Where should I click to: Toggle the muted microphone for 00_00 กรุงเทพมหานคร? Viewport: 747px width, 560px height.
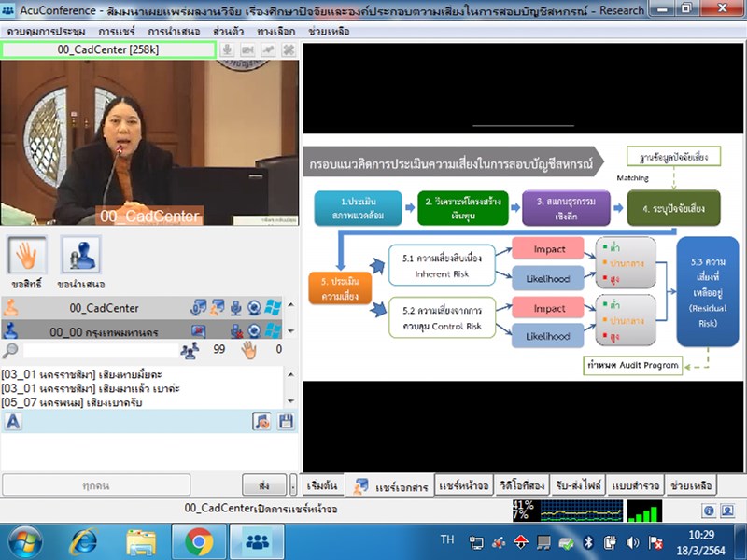pyautogui.click(x=236, y=330)
